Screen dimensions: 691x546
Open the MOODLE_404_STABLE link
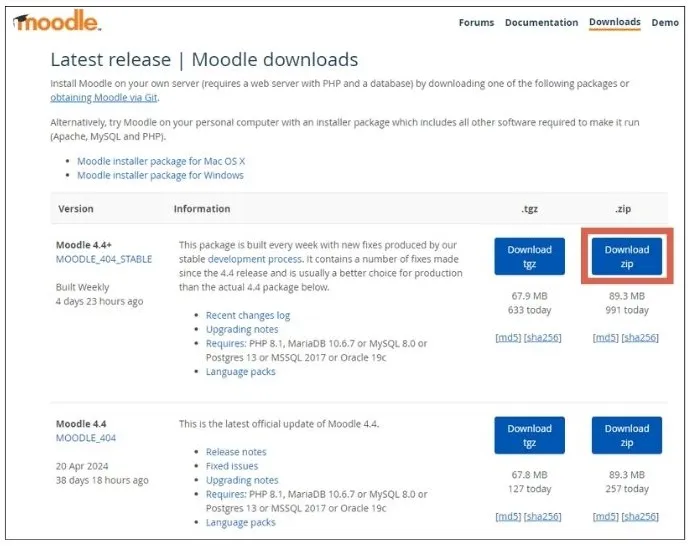click(104, 259)
